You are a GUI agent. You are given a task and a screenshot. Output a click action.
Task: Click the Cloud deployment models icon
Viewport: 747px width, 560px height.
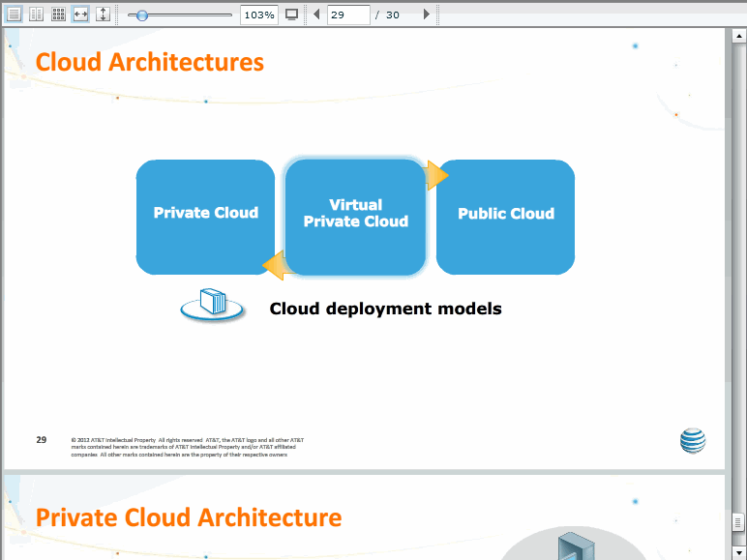click(212, 305)
